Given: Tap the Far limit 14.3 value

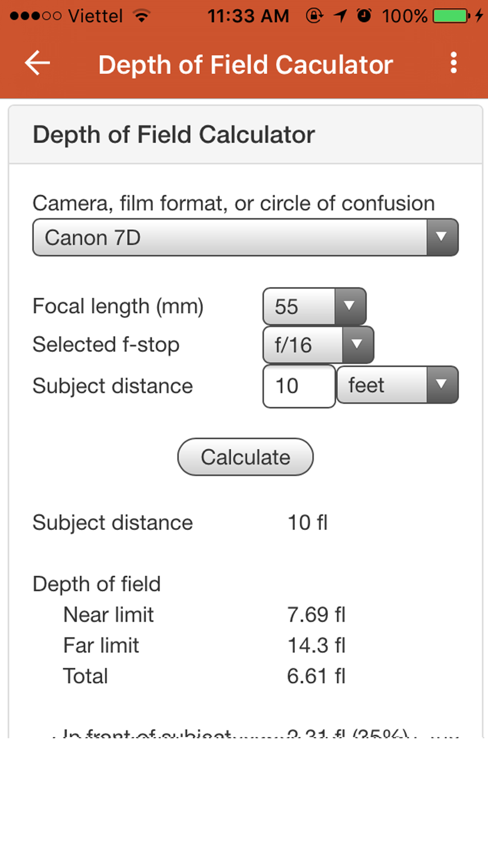Looking at the screenshot, I should 316,646.
